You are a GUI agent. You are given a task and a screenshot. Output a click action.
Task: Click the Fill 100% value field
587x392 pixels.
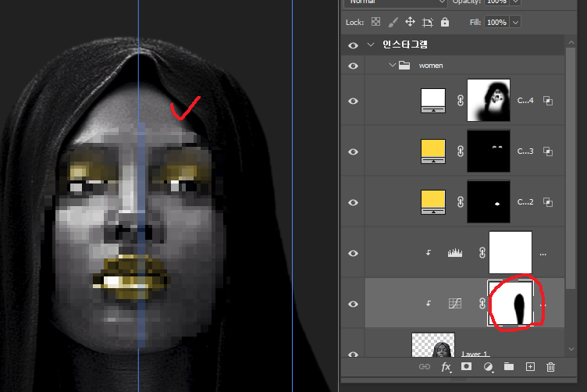(496, 23)
